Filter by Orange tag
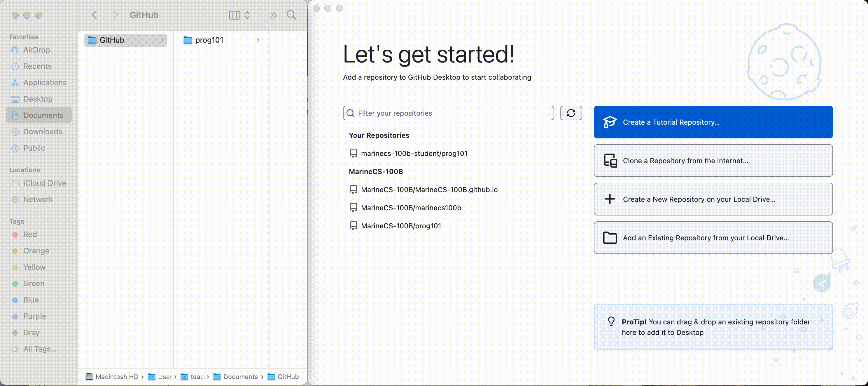Viewport: 868px width, 386px height. click(39, 251)
